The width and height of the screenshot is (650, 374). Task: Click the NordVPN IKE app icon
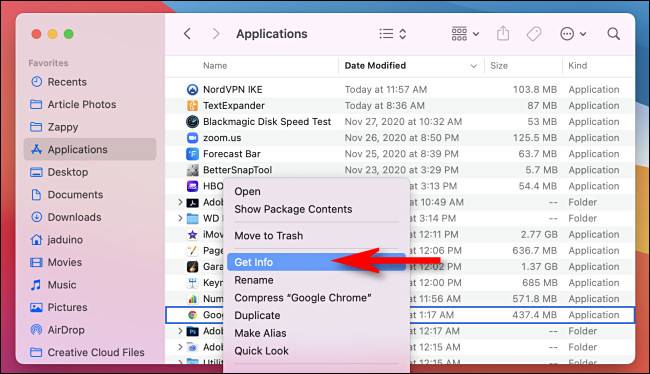click(192, 89)
